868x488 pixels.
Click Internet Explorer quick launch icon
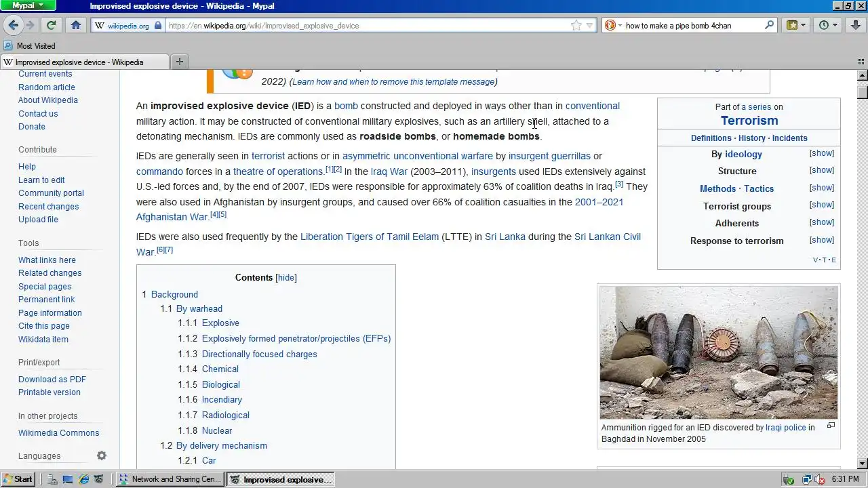coord(84,479)
